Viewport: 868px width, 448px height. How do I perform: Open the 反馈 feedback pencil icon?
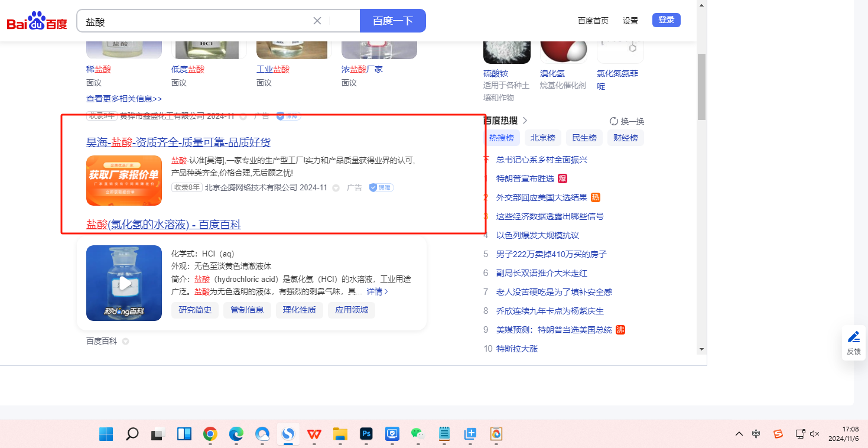click(853, 337)
